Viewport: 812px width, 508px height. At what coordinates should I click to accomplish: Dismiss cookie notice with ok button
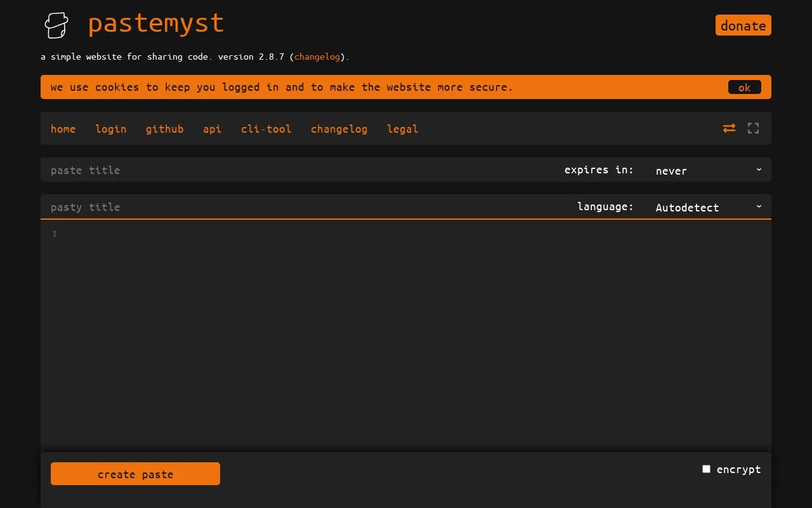(x=745, y=87)
